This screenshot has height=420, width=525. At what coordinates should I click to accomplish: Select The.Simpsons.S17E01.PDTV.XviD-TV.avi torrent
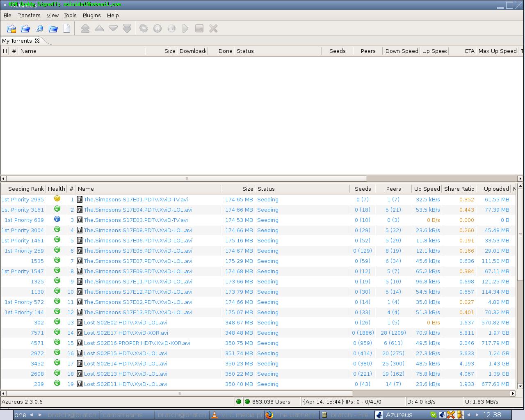136,199
